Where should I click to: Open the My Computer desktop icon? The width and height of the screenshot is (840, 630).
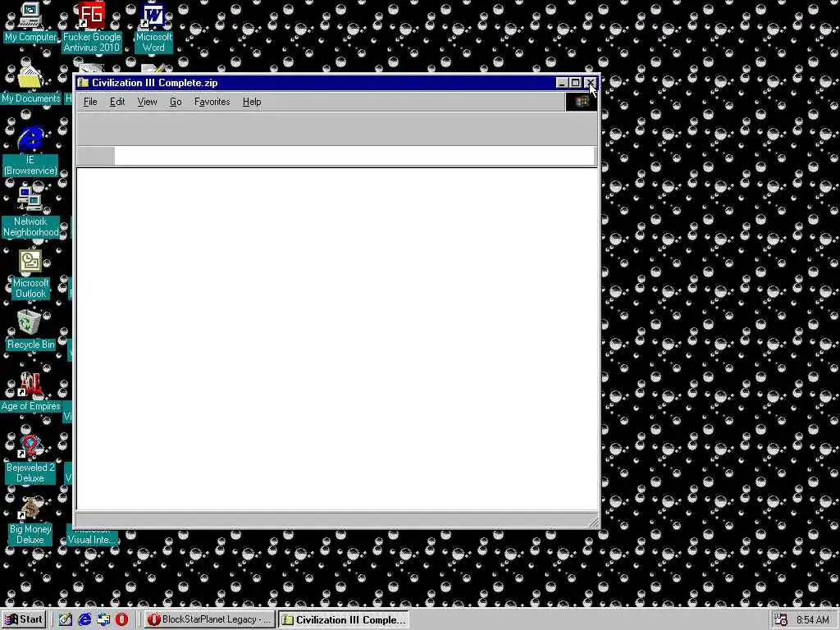(30, 22)
